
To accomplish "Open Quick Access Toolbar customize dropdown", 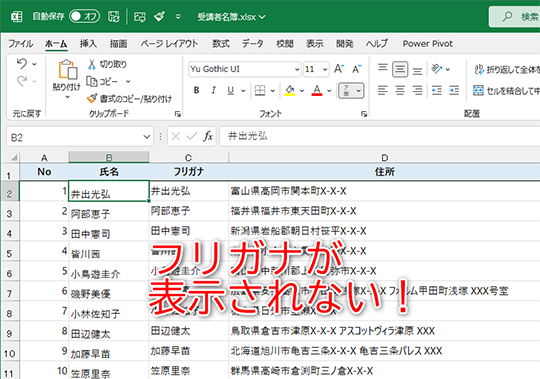I will (x=178, y=17).
